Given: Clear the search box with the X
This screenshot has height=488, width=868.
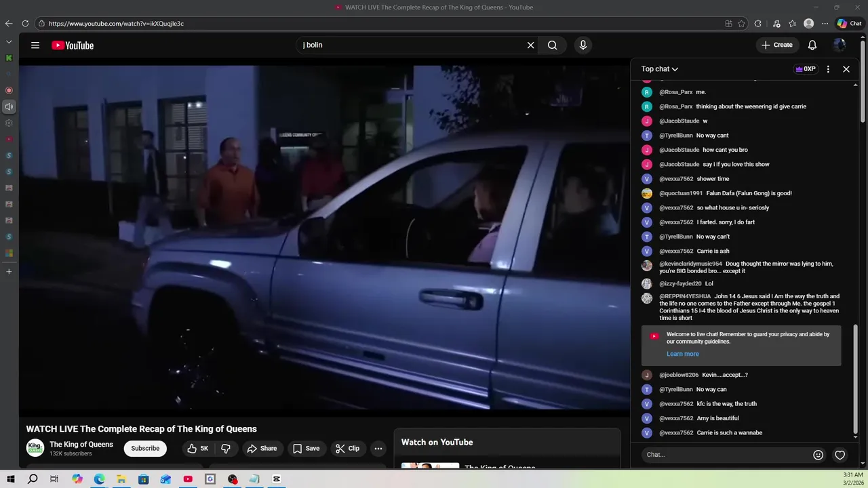Looking at the screenshot, I should pyautogui.click(x=530, y=45).
